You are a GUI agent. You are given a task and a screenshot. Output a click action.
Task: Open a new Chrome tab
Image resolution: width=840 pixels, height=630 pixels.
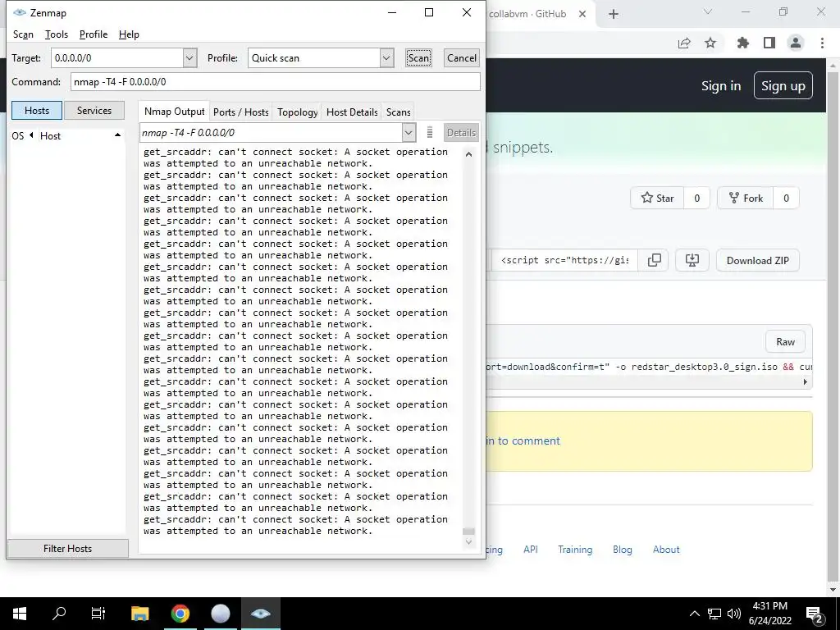pos(614,14)
